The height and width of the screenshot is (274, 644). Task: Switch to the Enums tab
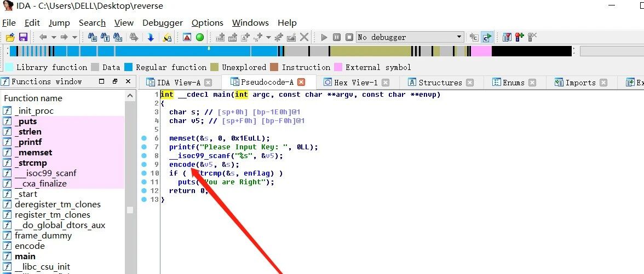tap(514, 83)
